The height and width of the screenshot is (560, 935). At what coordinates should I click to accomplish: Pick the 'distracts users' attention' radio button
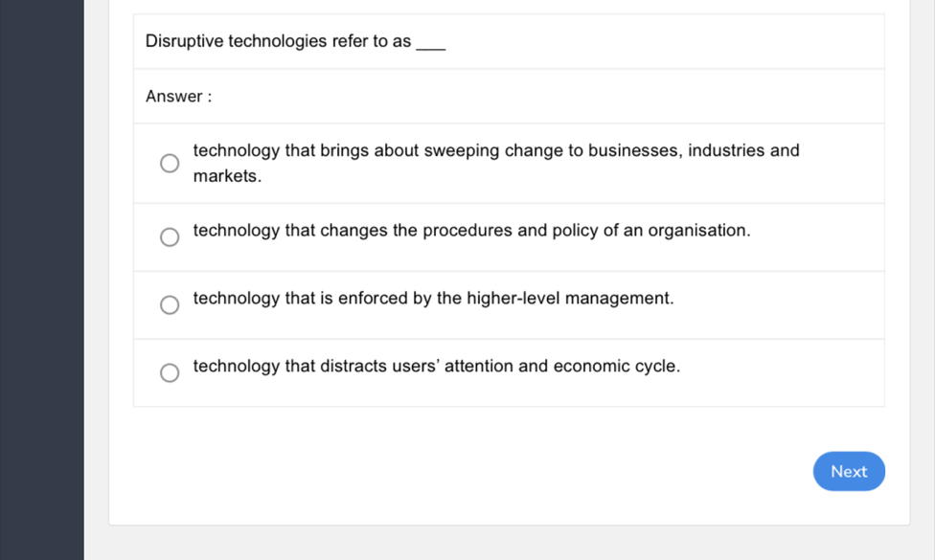click(x=170, y=372)
